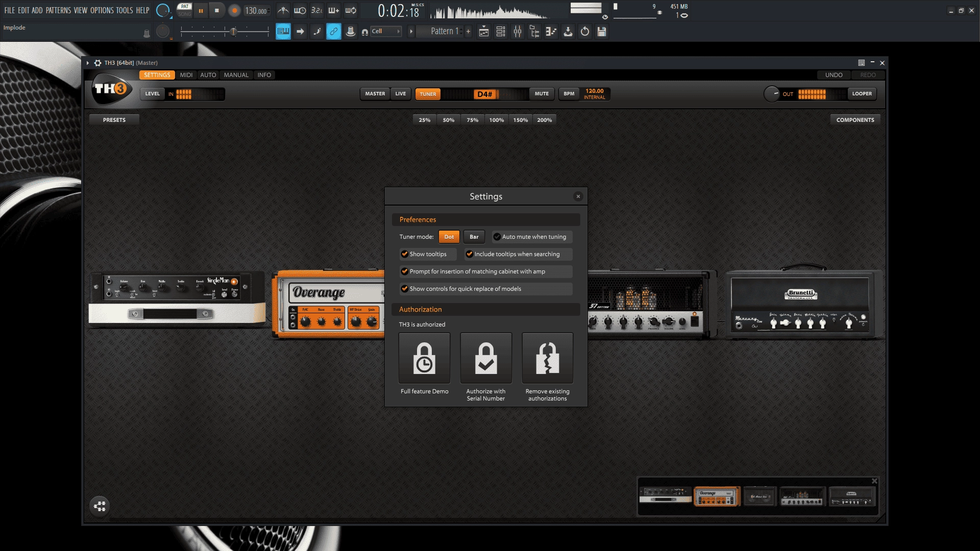
Task: Toggle the multilink to controllers icon
Action: point(351,32)
